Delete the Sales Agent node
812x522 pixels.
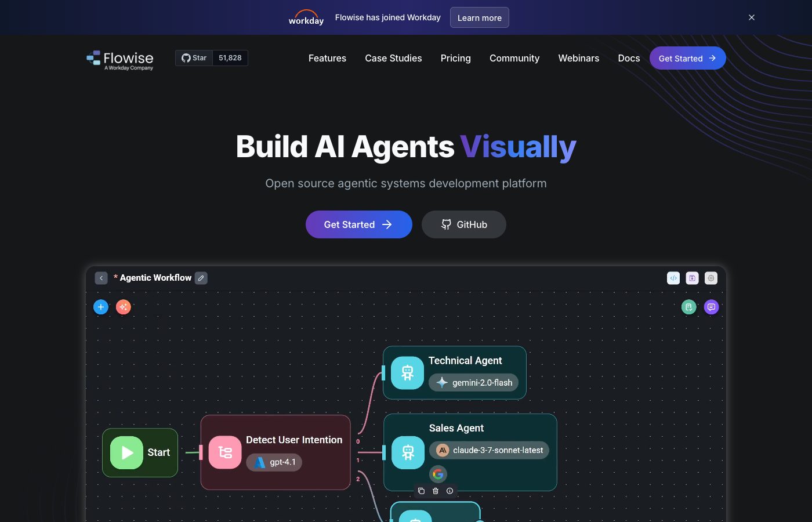tap(436, 491)
